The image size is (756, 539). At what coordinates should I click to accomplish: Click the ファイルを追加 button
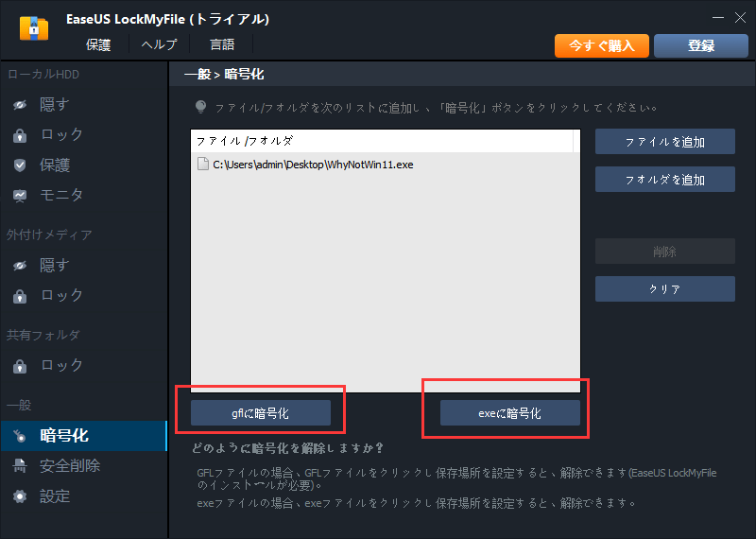click(664, 142)
